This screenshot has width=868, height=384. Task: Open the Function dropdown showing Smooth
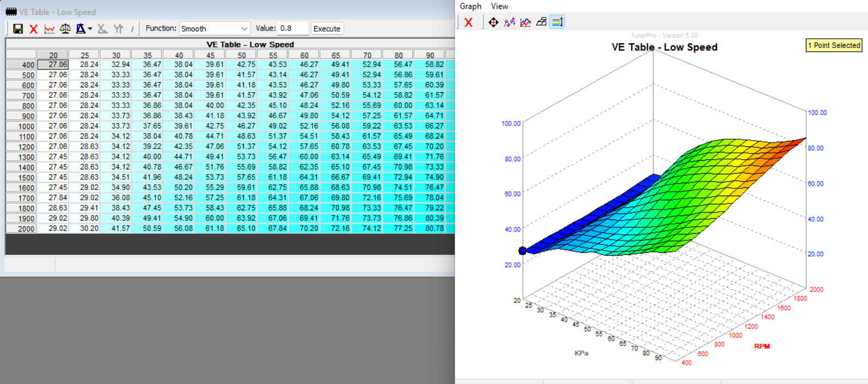tap(214, 28)
